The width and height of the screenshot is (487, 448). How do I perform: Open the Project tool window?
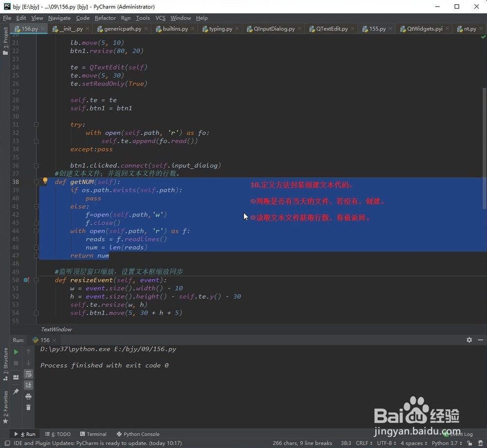point(5,41)
